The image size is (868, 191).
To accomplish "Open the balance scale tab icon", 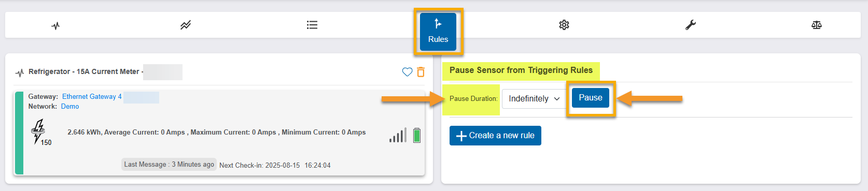I will coord(817,25).
